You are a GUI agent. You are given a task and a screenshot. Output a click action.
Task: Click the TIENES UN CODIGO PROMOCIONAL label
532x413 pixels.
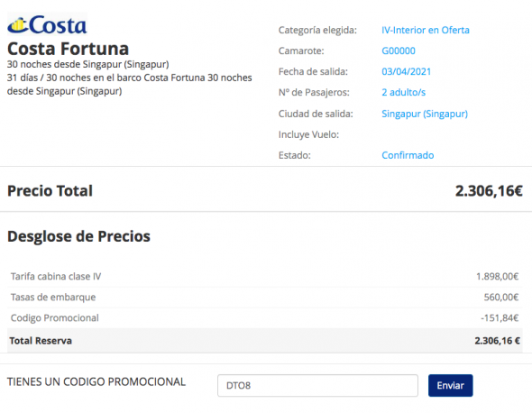(x=96, y=381)
